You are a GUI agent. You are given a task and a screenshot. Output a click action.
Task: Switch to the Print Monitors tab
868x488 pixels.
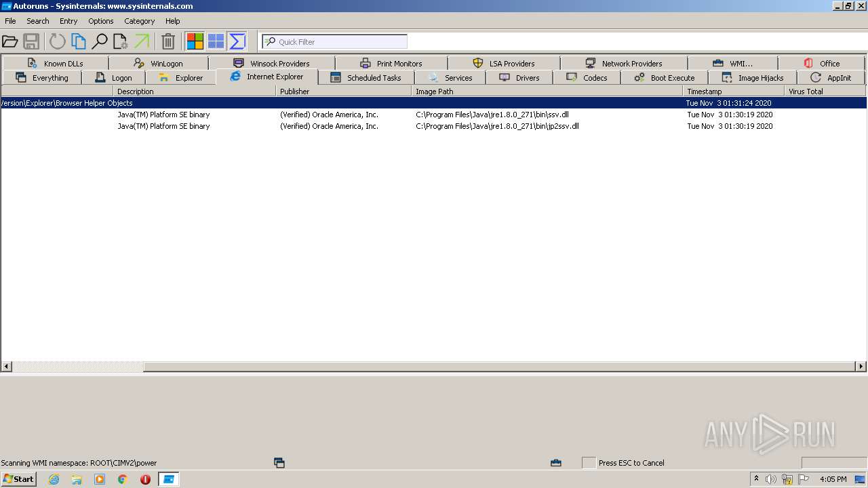[391, 63]
